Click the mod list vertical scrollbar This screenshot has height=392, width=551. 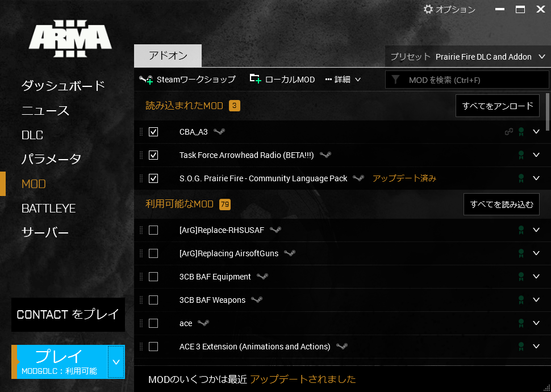(548, 112)
